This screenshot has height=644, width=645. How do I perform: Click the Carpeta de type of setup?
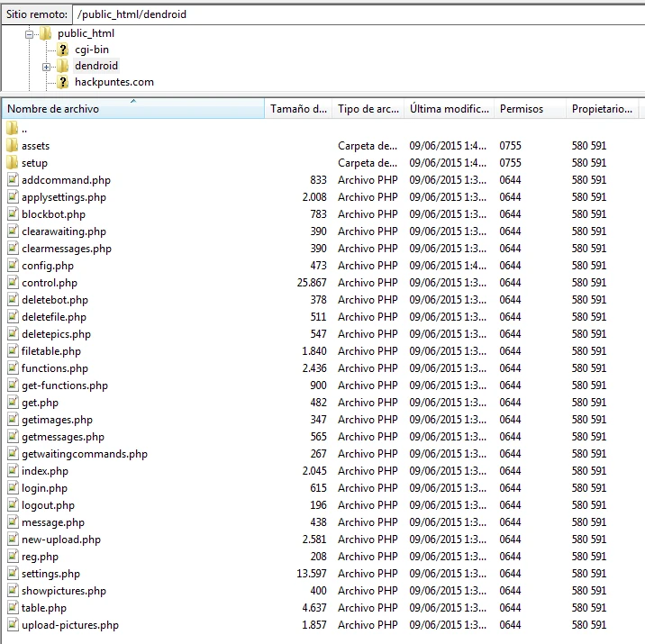pos(368,163)
